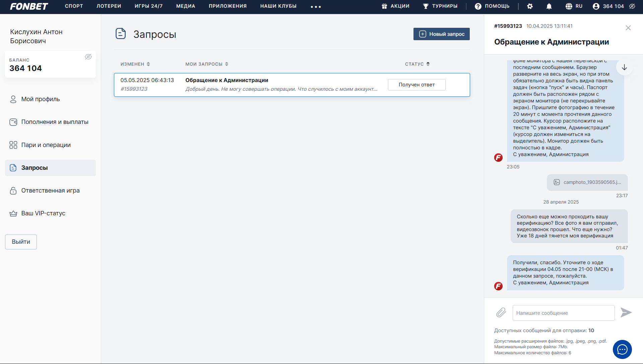Toggle balance visibility in the sidebar card

click(88, 57)
